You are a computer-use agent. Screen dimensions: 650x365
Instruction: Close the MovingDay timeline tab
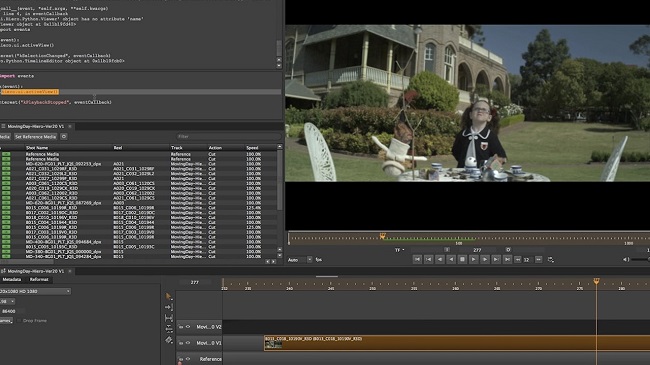[x=70, y=271]
